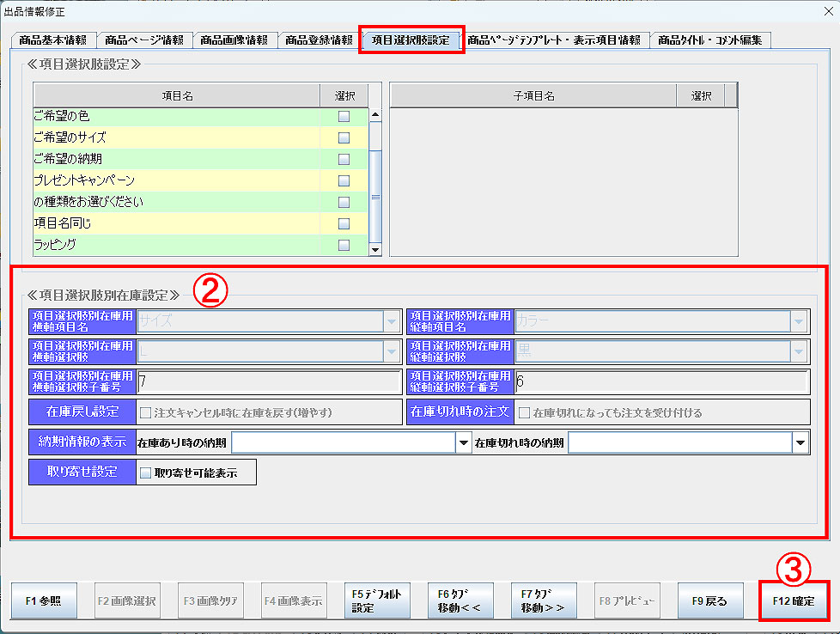The height and width of the screenshot is (634, 840).
Task: Switch to the 商品基本情報 tab
Action: [x=52, y=40]
